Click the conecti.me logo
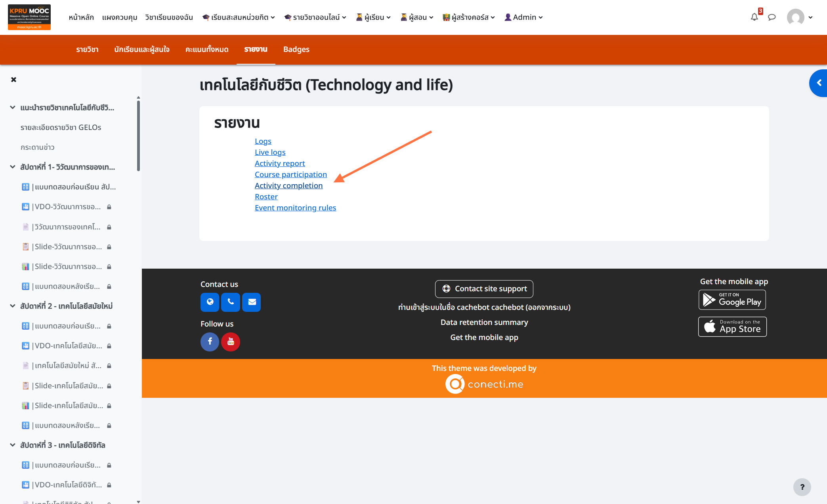827x504 pixels. [x=484, y=384]
